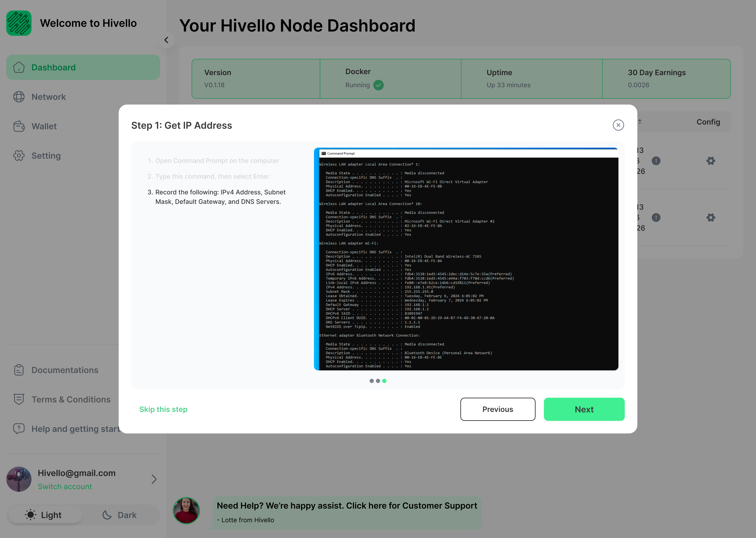Screen dimensions: 756x538
Task: Click the Wallet icon in sidebar
Action: coord(19,126)
